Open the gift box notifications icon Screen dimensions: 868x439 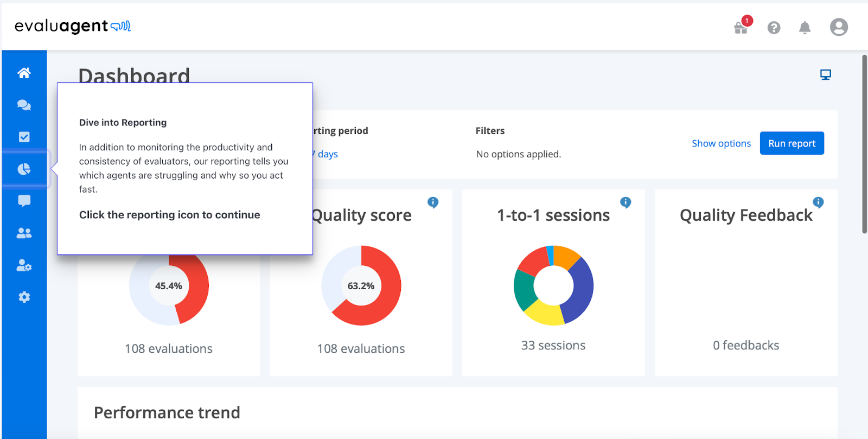(x=741, y=27)
